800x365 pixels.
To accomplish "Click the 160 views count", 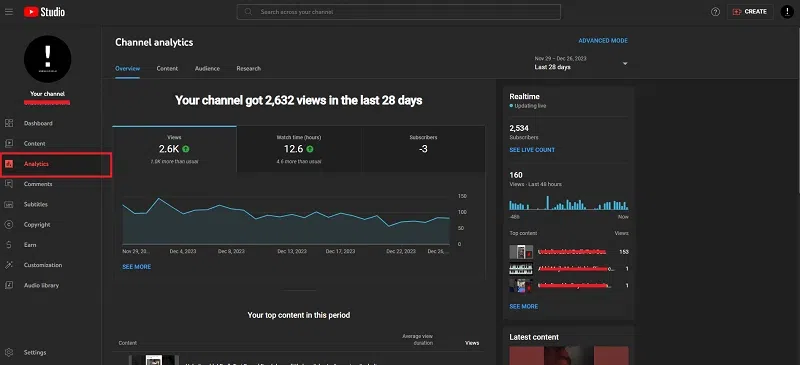I will (x=516, y=175).
